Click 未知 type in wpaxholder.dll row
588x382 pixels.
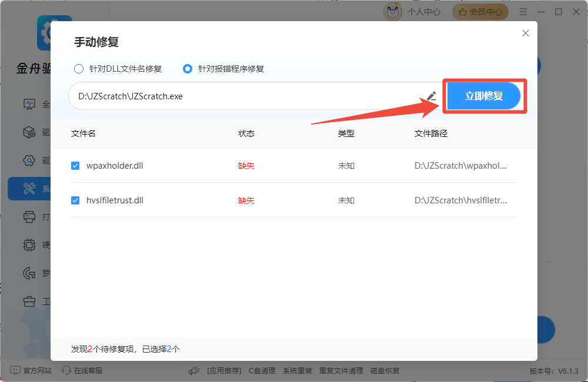[x=346, y=166]
